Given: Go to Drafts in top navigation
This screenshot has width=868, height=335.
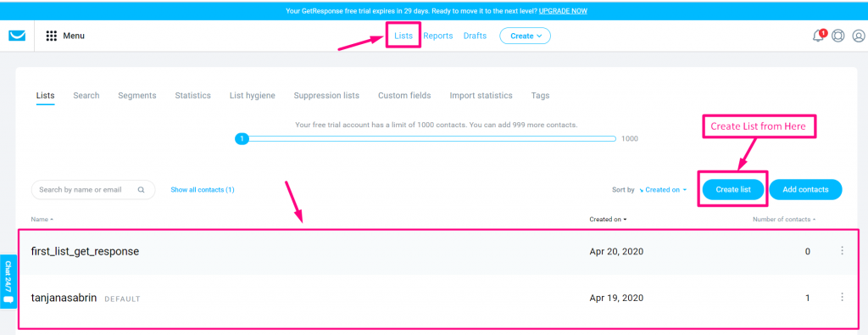Looking at the screenshot, I should [475, 36].
